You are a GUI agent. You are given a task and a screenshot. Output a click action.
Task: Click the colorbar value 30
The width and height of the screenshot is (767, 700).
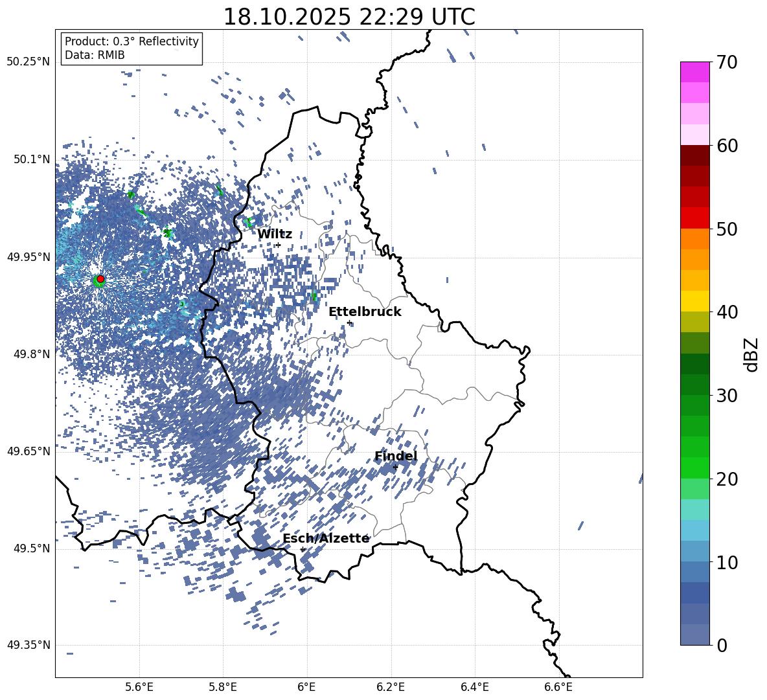click(x=727, y=396)
